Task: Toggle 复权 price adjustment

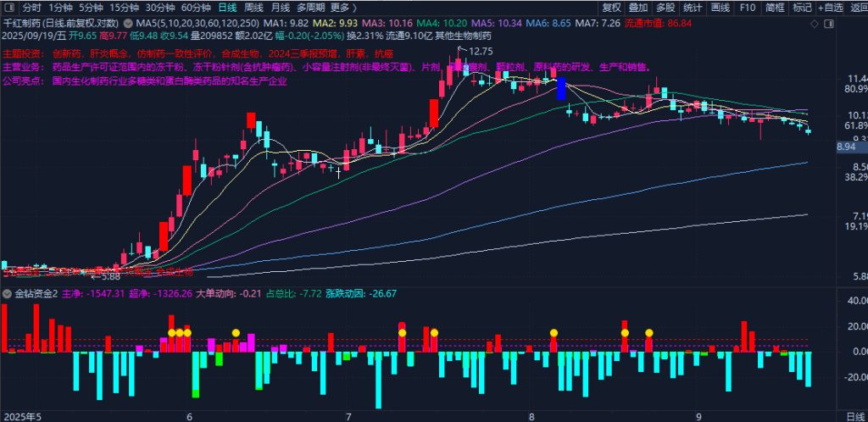Action: click(x=611, y=8)
